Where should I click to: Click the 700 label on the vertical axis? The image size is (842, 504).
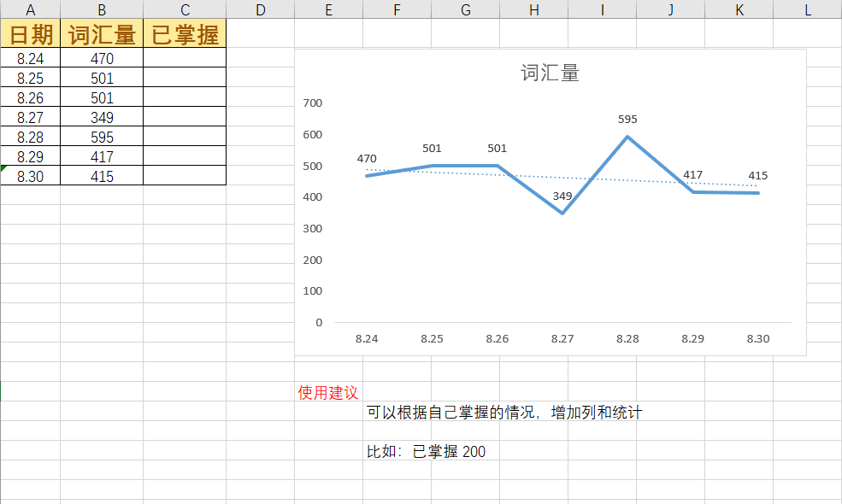[313, 103]
